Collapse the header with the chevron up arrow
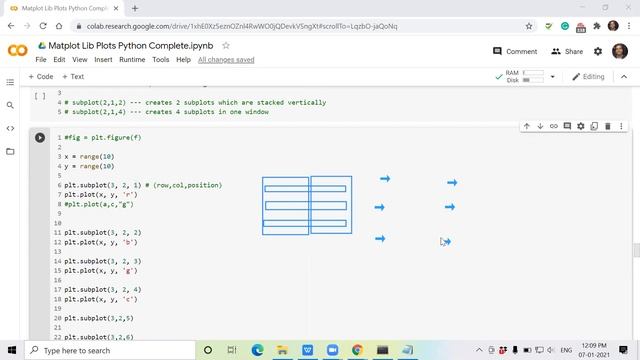640x360 pixels. 624,76
